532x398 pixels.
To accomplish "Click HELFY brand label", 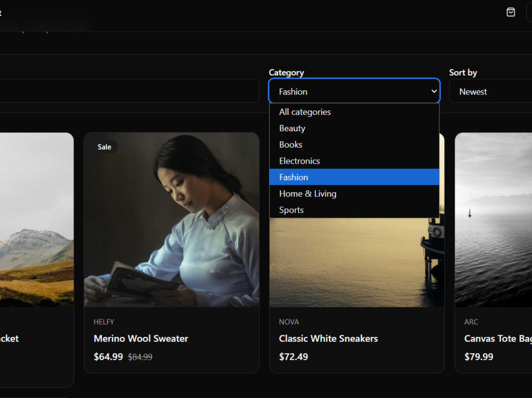I will (x=104, y=321).
